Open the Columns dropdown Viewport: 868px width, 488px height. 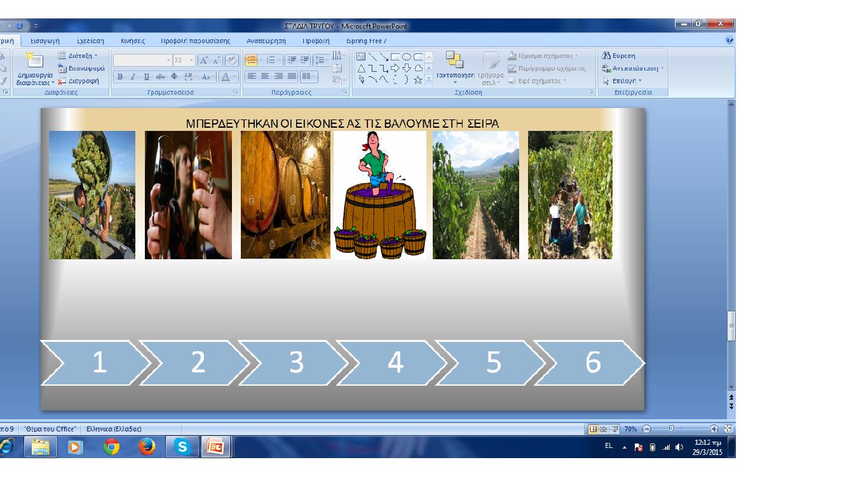tap(309, 76)
